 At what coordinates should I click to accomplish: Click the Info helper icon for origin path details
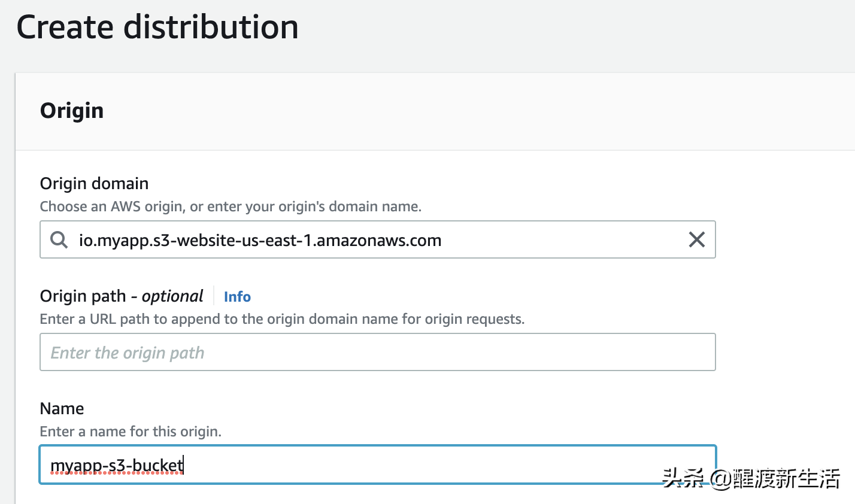[237, 296]
